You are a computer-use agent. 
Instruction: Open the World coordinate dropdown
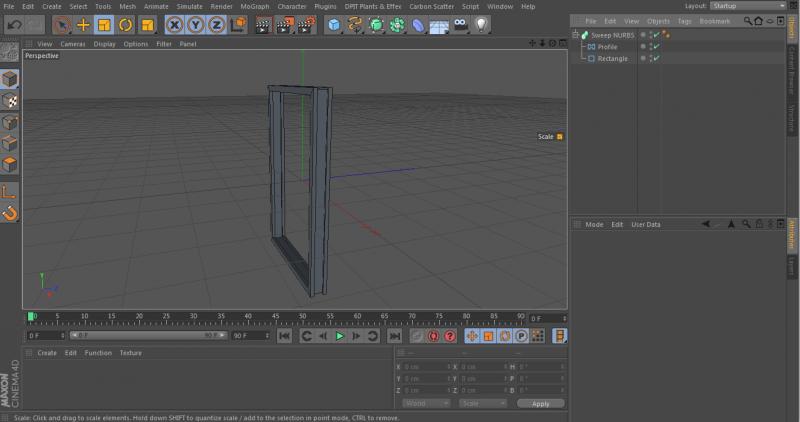(x=426, y=404)
